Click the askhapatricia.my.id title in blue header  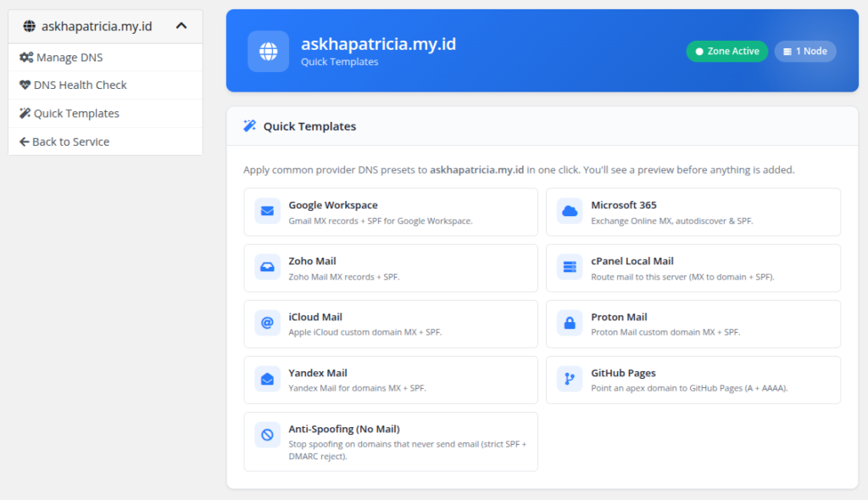tap(379, 44)
